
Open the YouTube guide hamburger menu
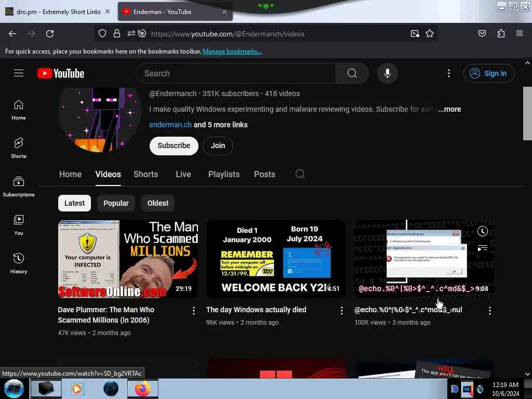[x=19, y=73]
